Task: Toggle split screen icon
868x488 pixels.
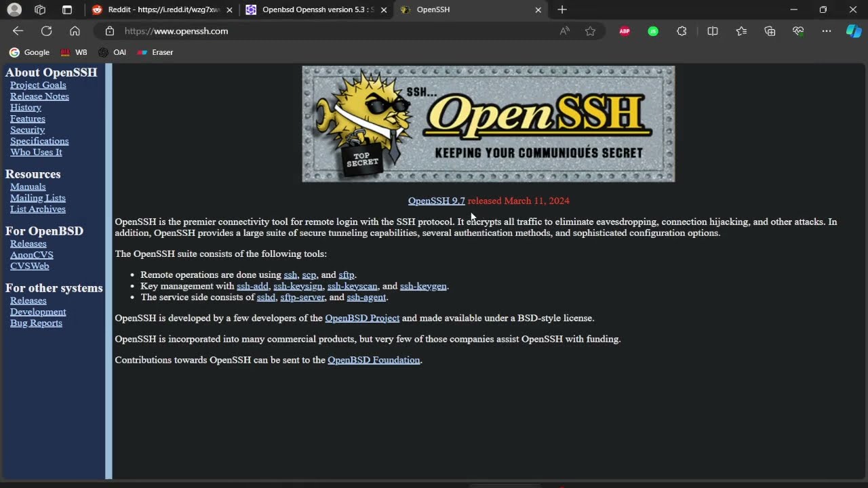Action: (x=712, y=31)
